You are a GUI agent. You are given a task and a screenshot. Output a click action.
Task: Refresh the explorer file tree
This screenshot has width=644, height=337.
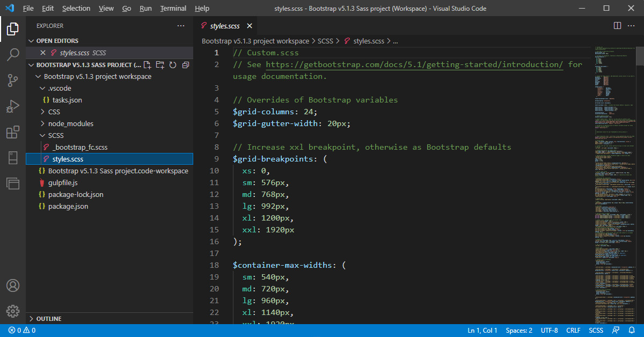[x=173, y=65]
